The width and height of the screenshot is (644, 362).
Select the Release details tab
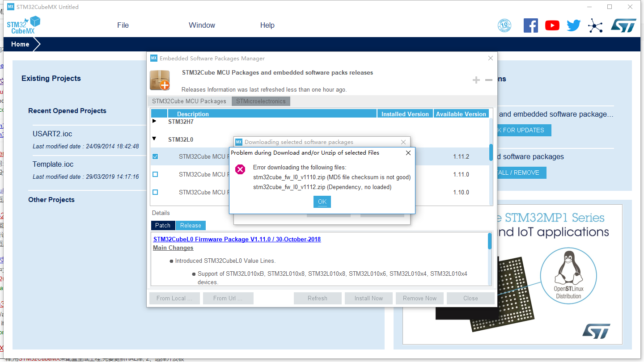tap(191, 225)
